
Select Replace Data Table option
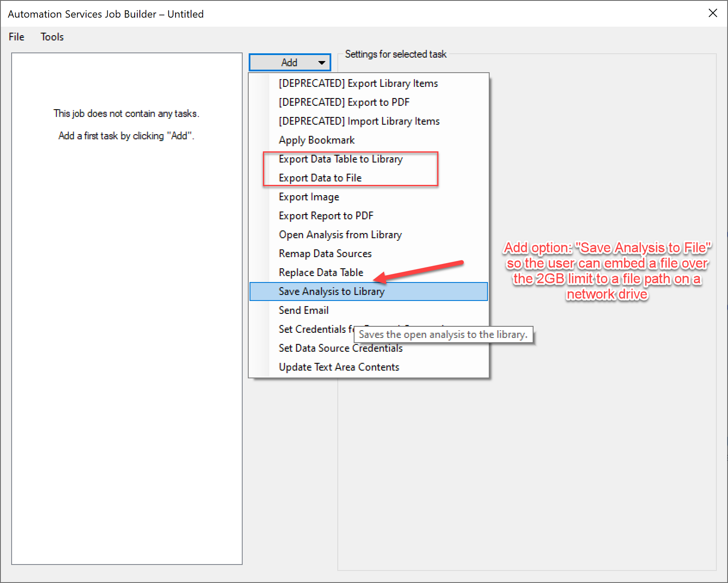tap(321, 273)
